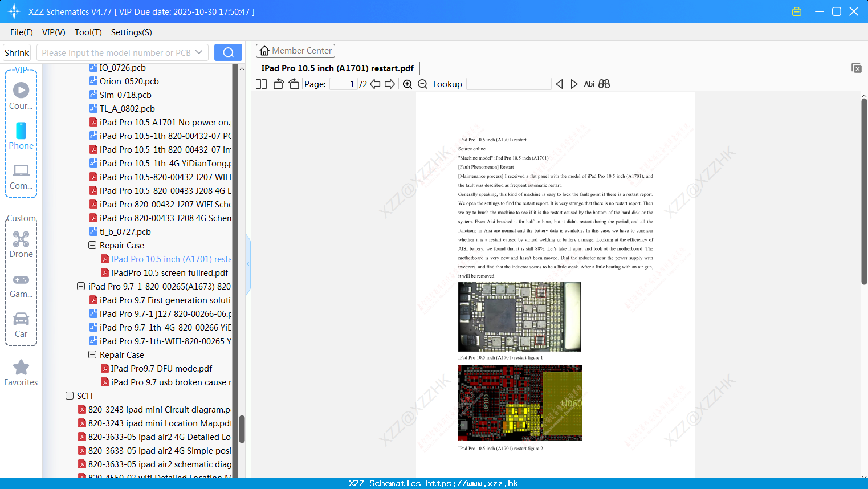Open the Tool(T) menu
868x489 pixels.
pos(88,32)
